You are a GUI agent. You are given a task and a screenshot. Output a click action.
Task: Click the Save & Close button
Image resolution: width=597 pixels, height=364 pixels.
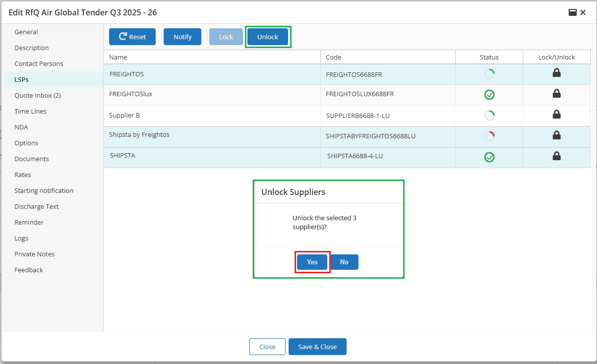317,347
